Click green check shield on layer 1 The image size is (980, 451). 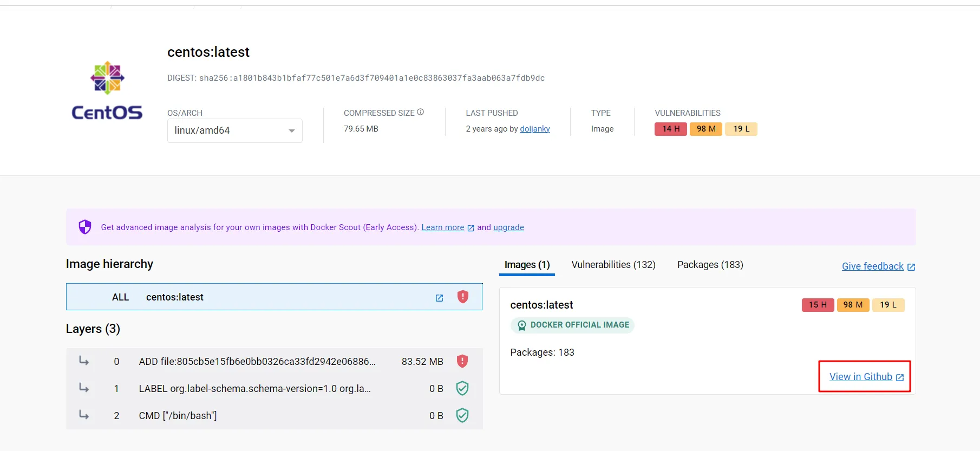click(462, 388)
